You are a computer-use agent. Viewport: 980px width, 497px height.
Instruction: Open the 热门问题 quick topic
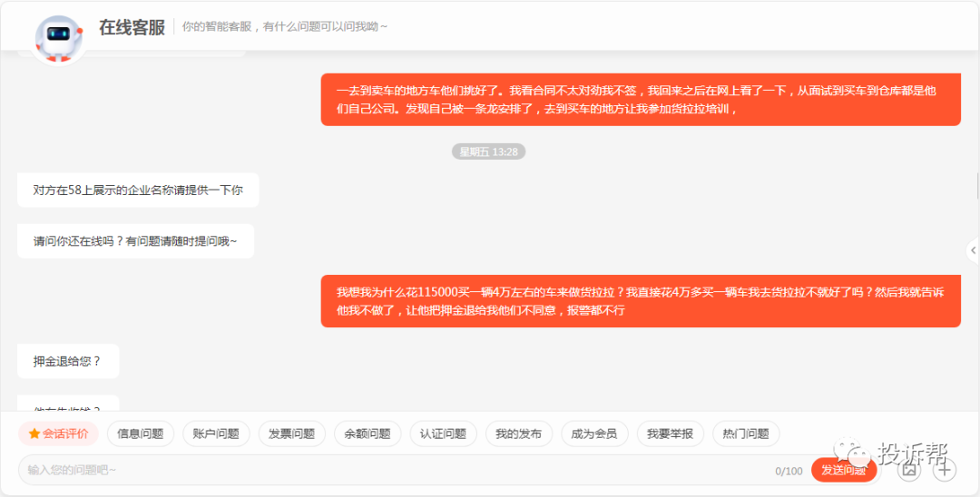pyautogui.click(x=746, y=434)
